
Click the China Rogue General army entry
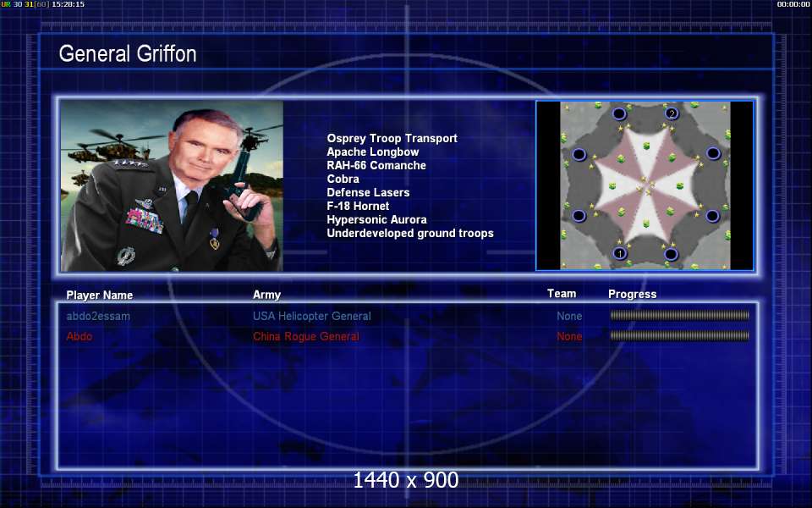point(306,336)
